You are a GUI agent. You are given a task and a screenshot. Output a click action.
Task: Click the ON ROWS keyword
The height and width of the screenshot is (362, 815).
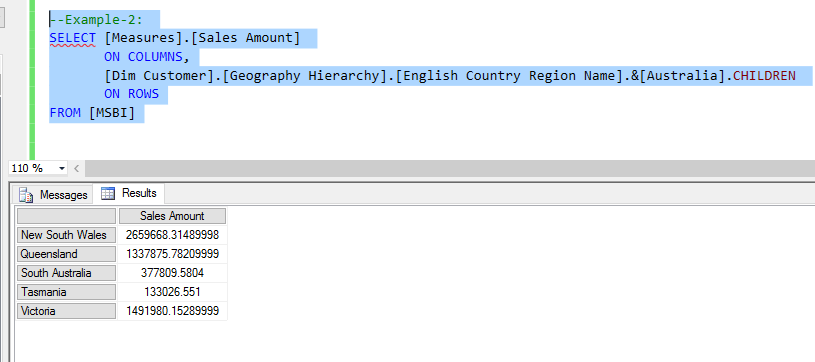[x=132, y=94]
